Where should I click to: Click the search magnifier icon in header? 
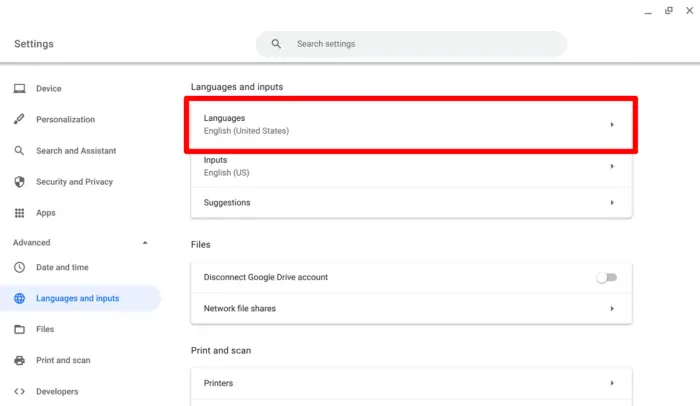tap(276, 44)
